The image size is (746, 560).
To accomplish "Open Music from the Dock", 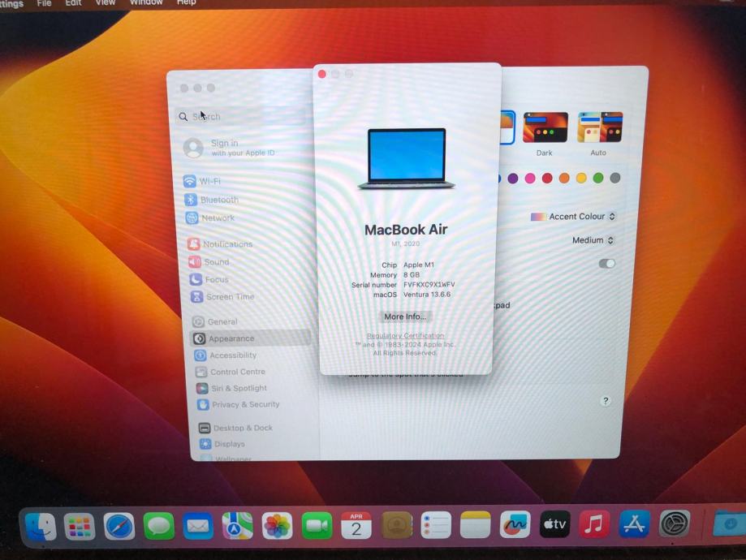I will (594, 523).
